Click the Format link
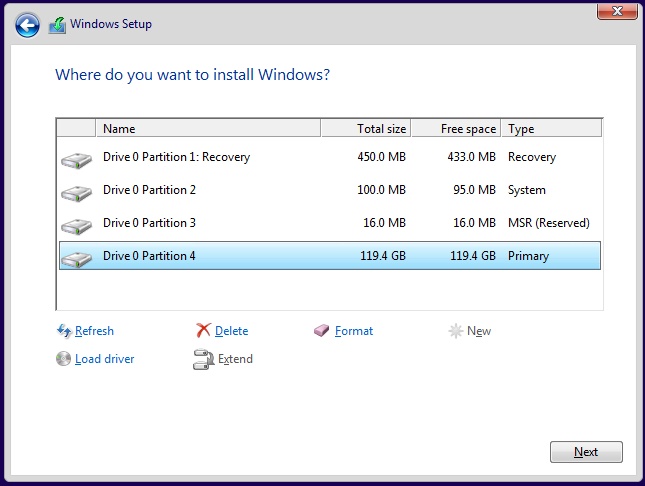 (354, 331)
